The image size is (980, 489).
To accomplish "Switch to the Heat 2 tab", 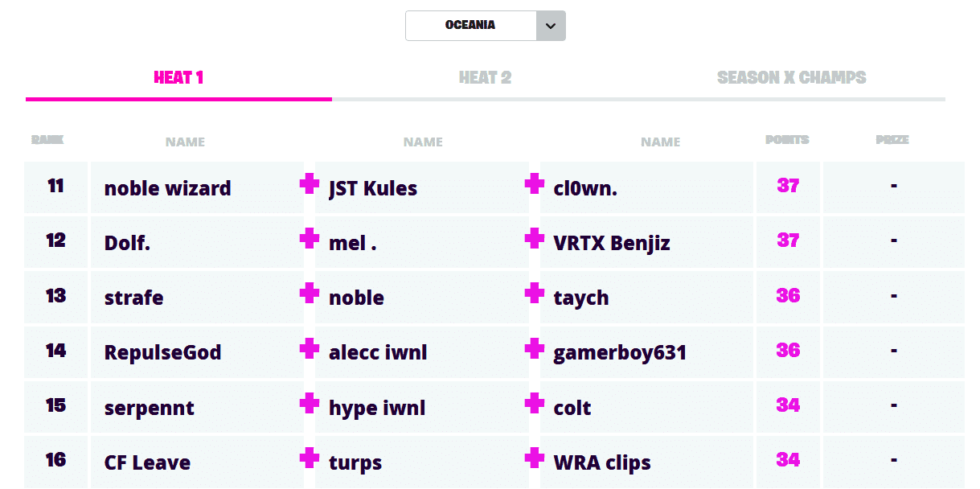I will [x=485, y=78].
